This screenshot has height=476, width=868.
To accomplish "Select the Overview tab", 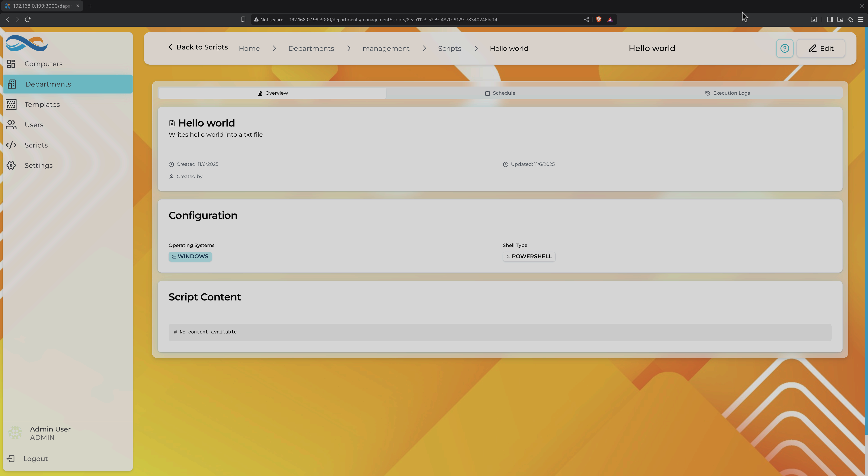I will pyautogui.click(x=272, y=93).
